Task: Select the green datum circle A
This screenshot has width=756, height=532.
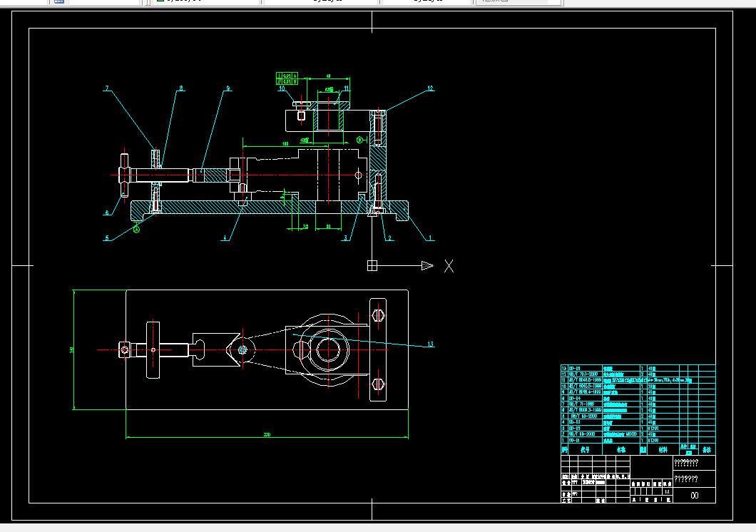Action: pyautogui.click(x=136, y=230)
